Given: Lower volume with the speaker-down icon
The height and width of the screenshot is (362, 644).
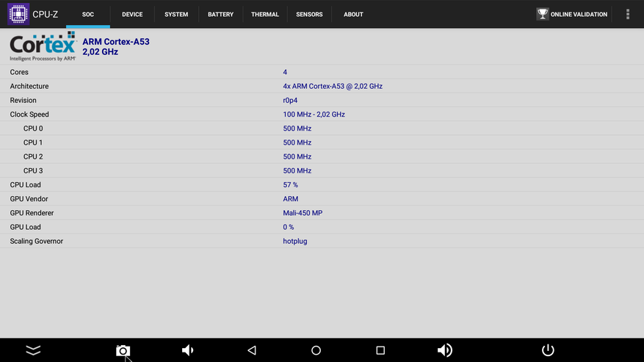Looking at the screenshot, I should click(188, 350).
